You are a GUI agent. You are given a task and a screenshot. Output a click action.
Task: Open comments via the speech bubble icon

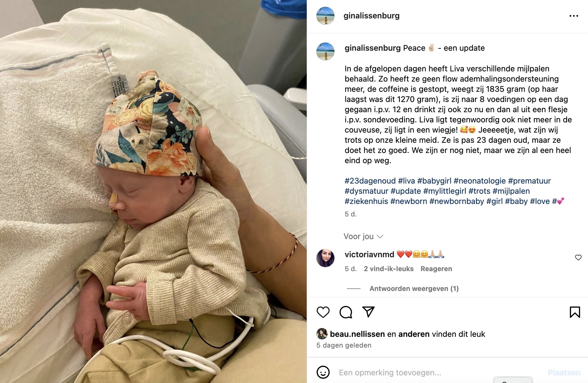tap(345, 312)
